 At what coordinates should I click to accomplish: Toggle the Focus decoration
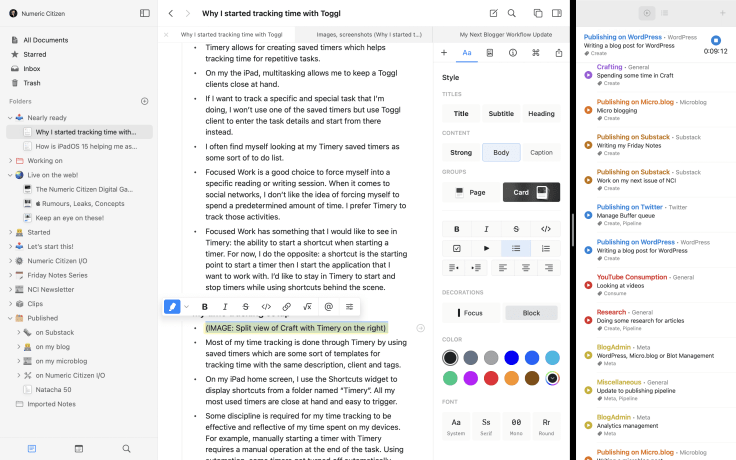tap(471, 313)
